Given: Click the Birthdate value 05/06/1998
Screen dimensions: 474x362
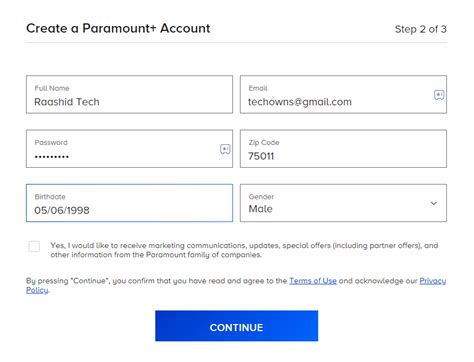Looking at the screenshot, I should pos(62,210).
